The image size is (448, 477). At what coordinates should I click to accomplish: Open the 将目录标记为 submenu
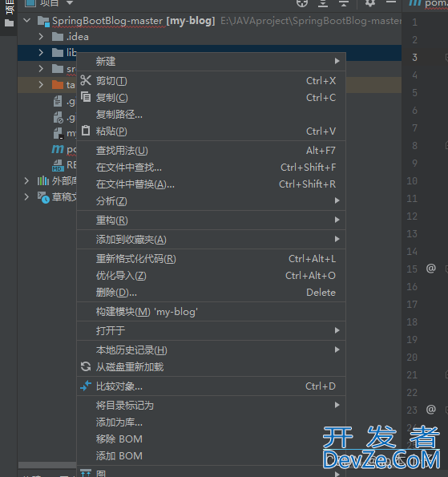click(x=211, y=405)
